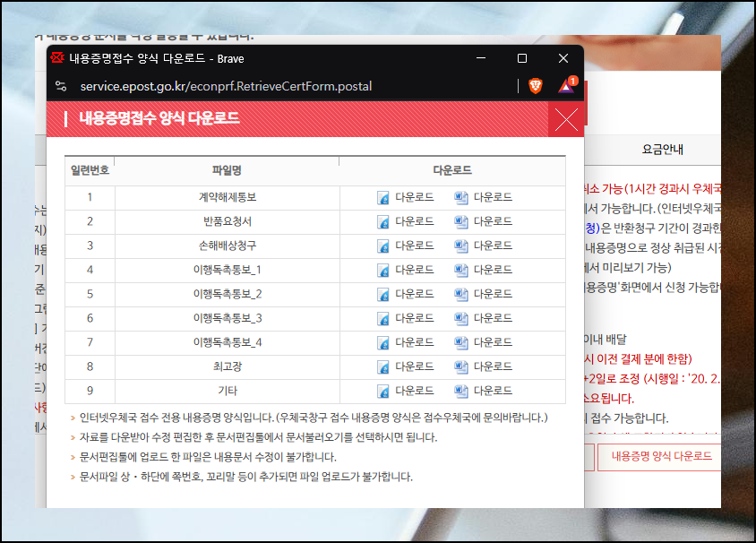Screen dimensions: 756x543
Task: Open the 요금안내 tab in background page
Action: coord(662,150)
